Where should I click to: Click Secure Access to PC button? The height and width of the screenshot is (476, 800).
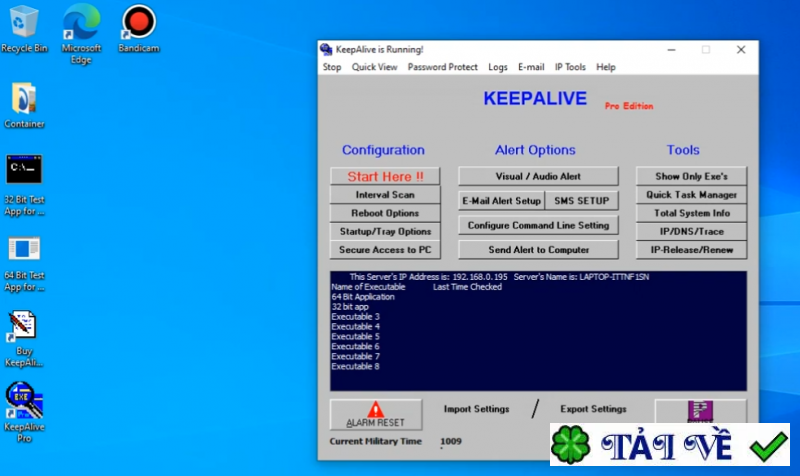click(x=385, y=249)
